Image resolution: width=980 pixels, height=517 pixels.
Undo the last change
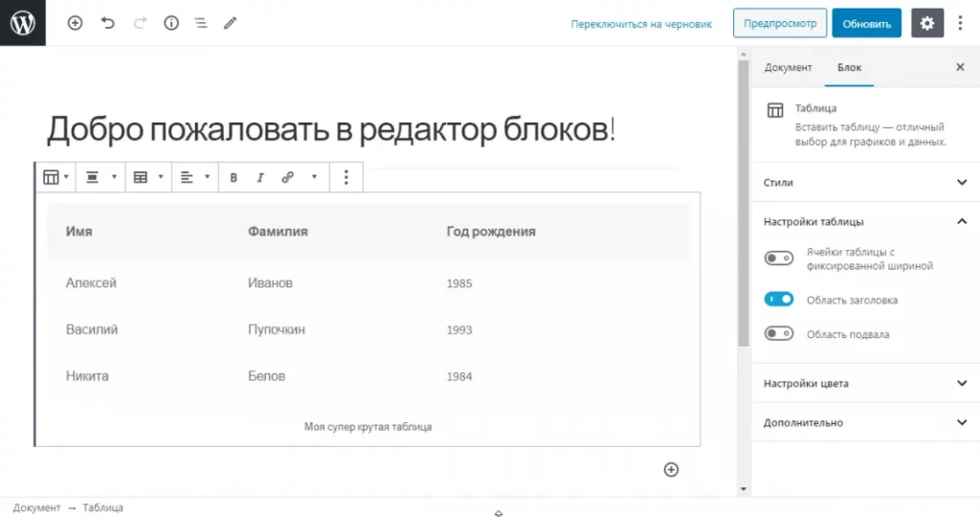click(107, 23)
